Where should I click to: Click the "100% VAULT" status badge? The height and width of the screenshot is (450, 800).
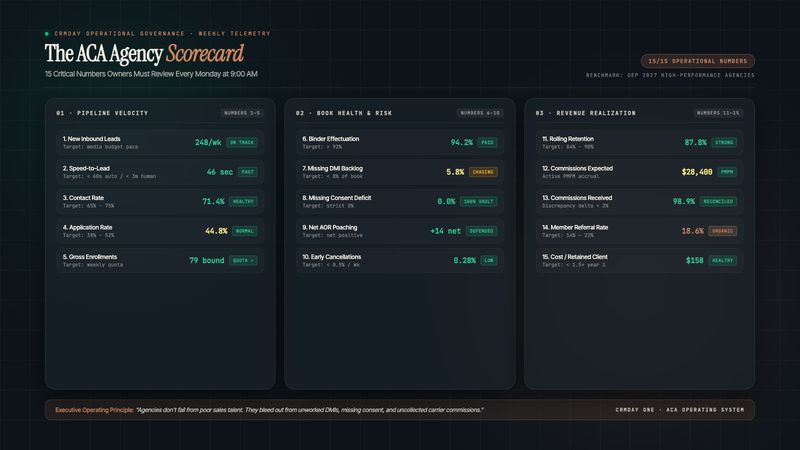(x=478, y=202)
